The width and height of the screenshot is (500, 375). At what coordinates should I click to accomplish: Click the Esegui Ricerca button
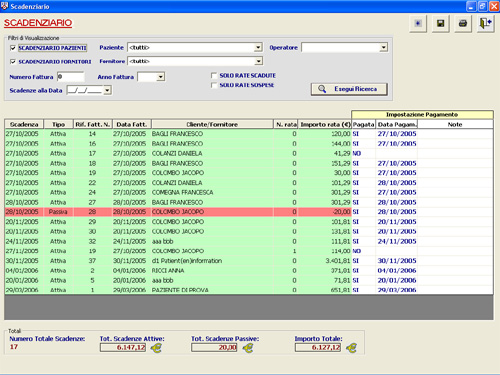(349, 89)
